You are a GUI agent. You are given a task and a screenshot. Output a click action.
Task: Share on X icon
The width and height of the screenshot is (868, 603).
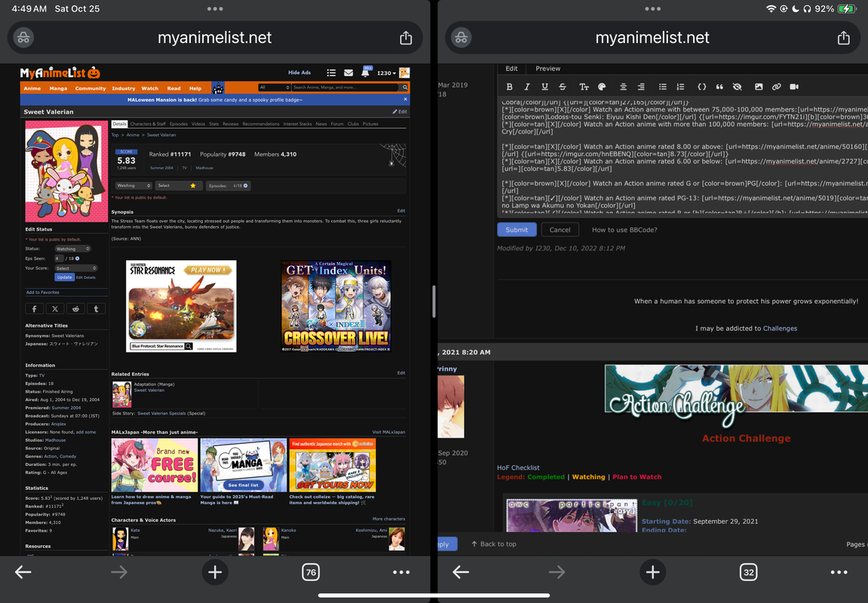pyautogui.click(x=55, y=309)
